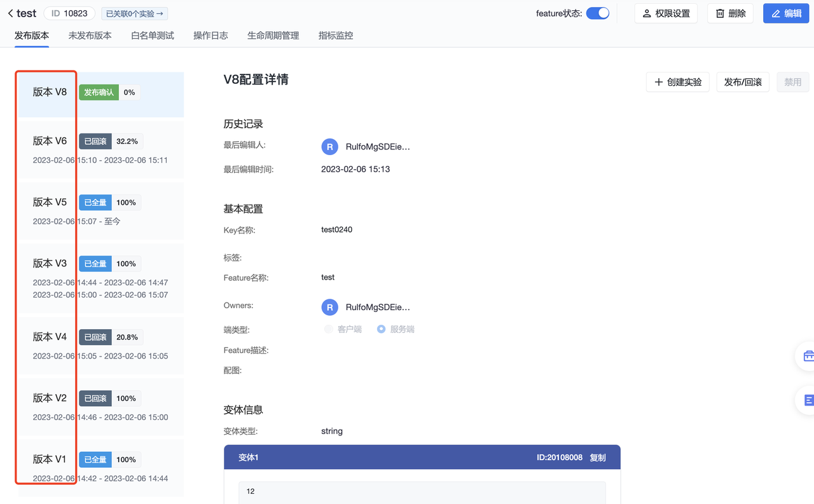
Task: Click the 已回滚 badge on 版本 V2
Action: [x=95, y=398]
